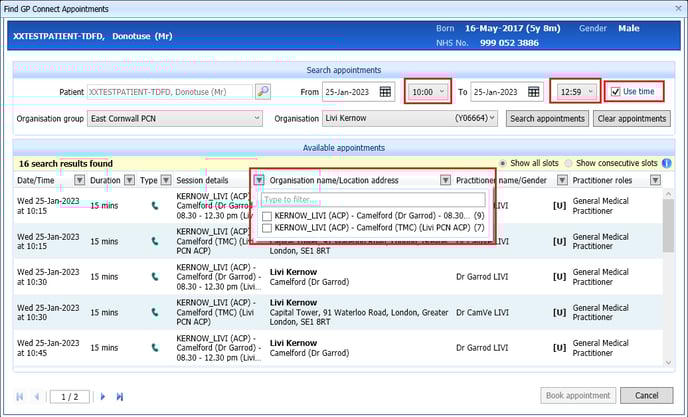Check the Camelford (Dr Garrod) filter option
Screen dimensions: 688x417
[x=266, y=216]
